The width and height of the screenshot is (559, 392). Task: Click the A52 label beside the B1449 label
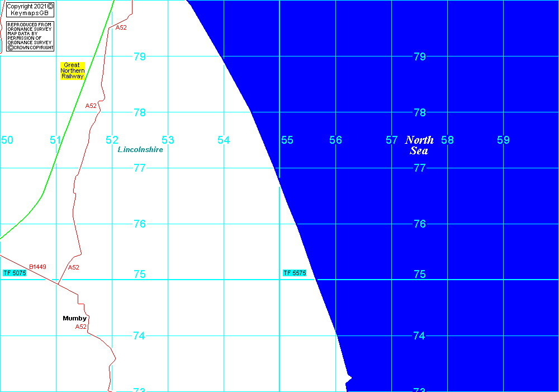tap(73, 267)
